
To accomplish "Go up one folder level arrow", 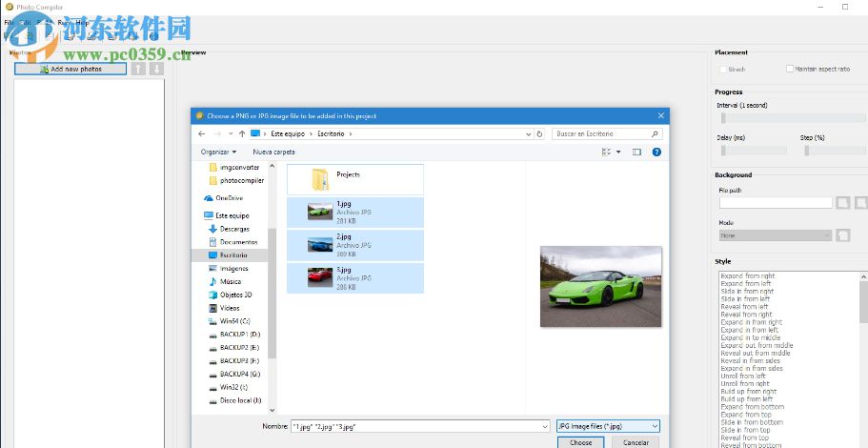I will click(242, 134).
